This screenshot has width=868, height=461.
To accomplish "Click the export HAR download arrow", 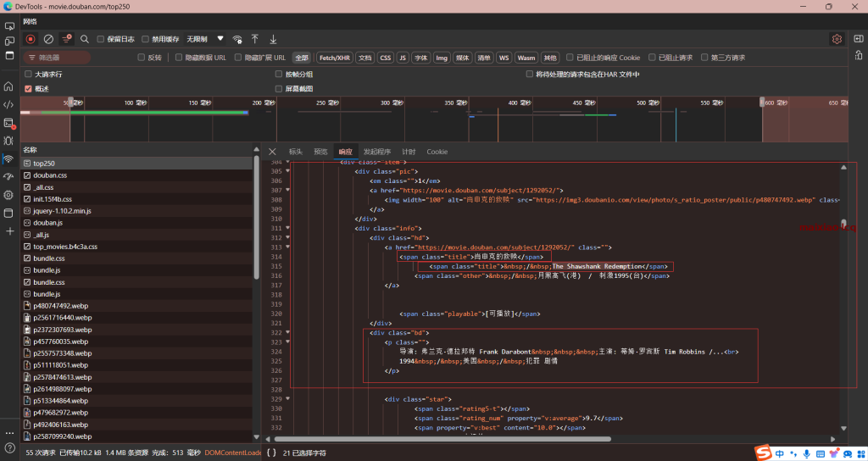I will pyautogui.click(x=273, y=39).
